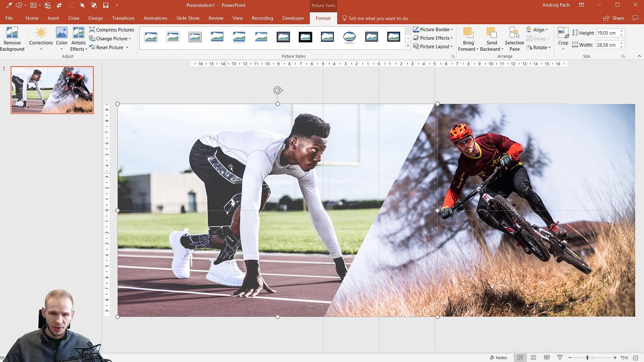Apply the oval picture style
The height and width of the screenshot is (362, 644).
349,37
